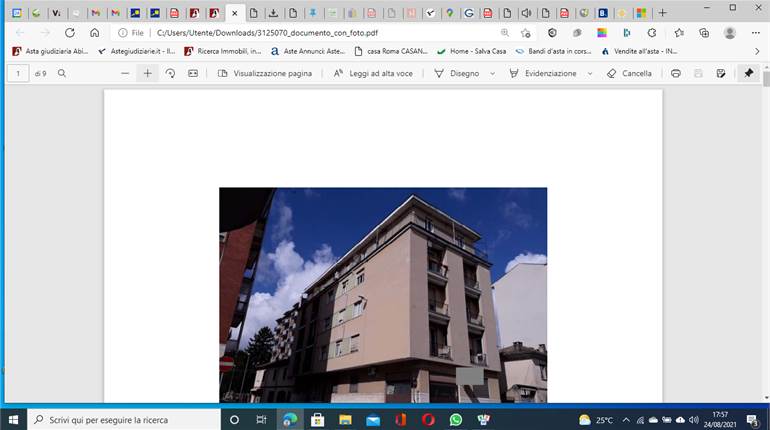Open the weather widget showing 25°C

[x=596, y=420]
